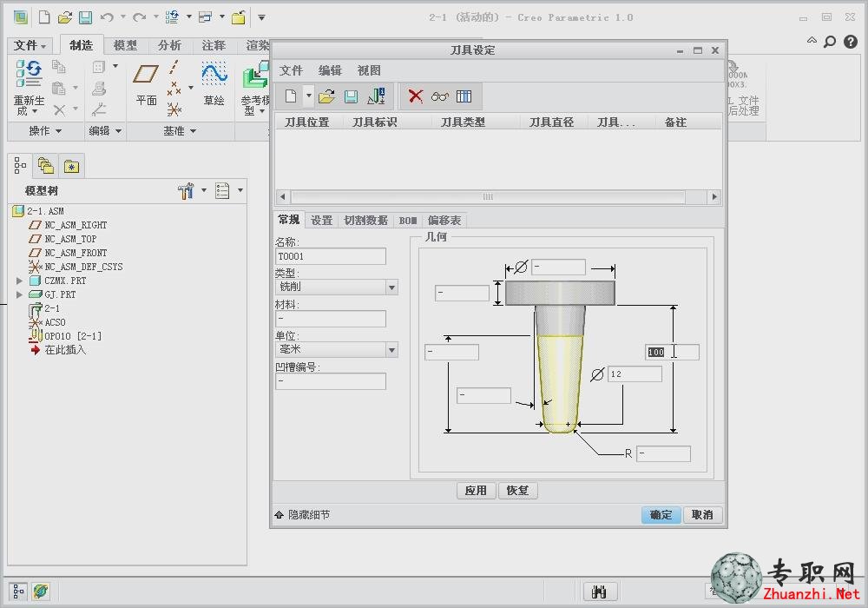Click the Open folder icon in the quick access toolbar
868x608 pixels.
click(65, 17)
